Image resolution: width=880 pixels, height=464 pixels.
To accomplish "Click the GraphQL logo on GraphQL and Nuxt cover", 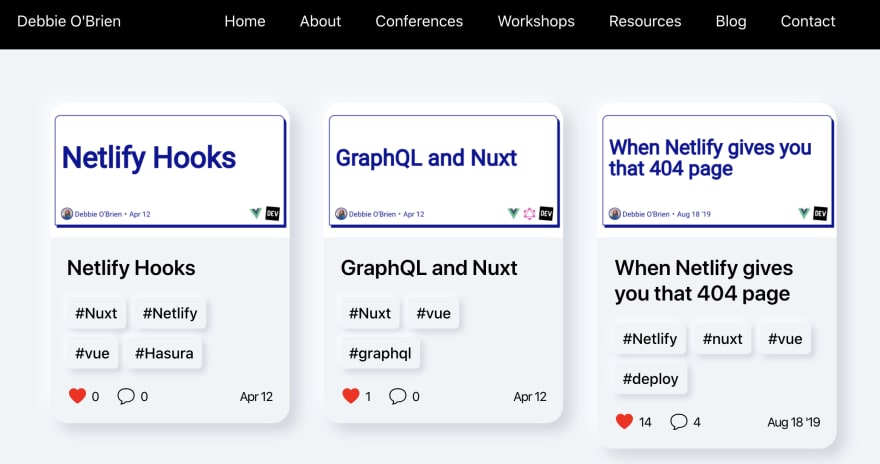I will 529,213.
